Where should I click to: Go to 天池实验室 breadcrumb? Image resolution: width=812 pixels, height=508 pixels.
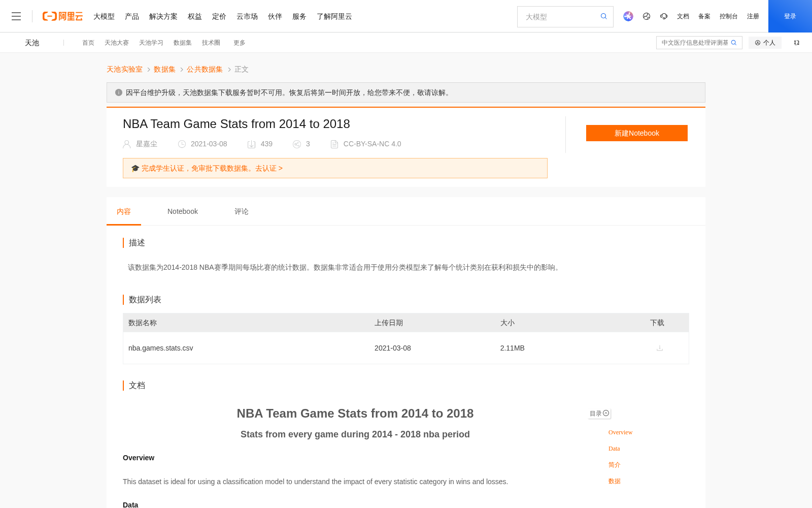[x=124, y=69]
